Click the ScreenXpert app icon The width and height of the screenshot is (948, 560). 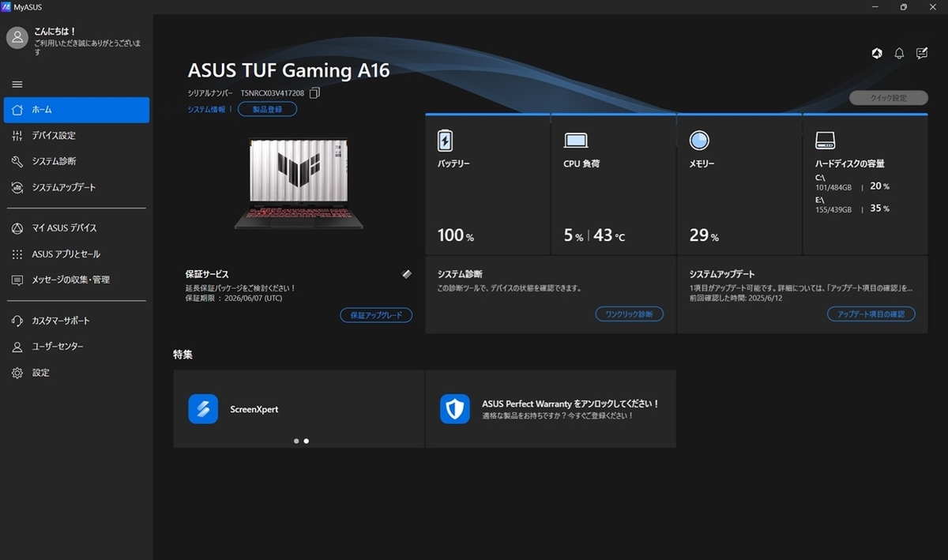[203, 409]
